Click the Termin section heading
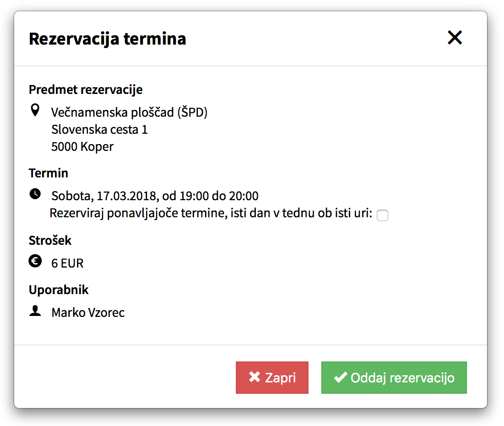Screen dimensions: 504x426 click(x=48, y=173)
